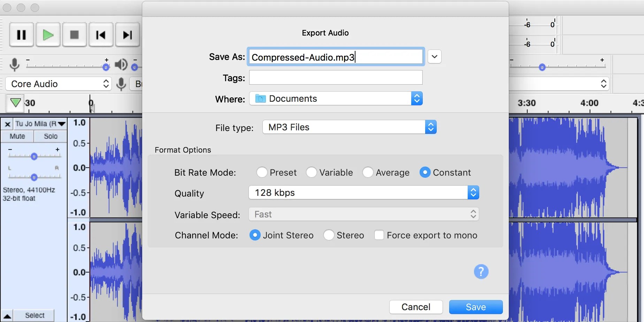Image resolution: width=644 pixels, height=322 pixels.
Task: Click the Pause playback icon
Action: pos(21,34)
